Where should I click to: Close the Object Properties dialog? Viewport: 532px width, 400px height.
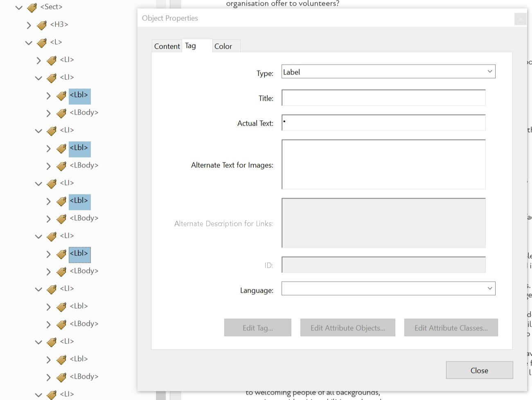[479, 370]
